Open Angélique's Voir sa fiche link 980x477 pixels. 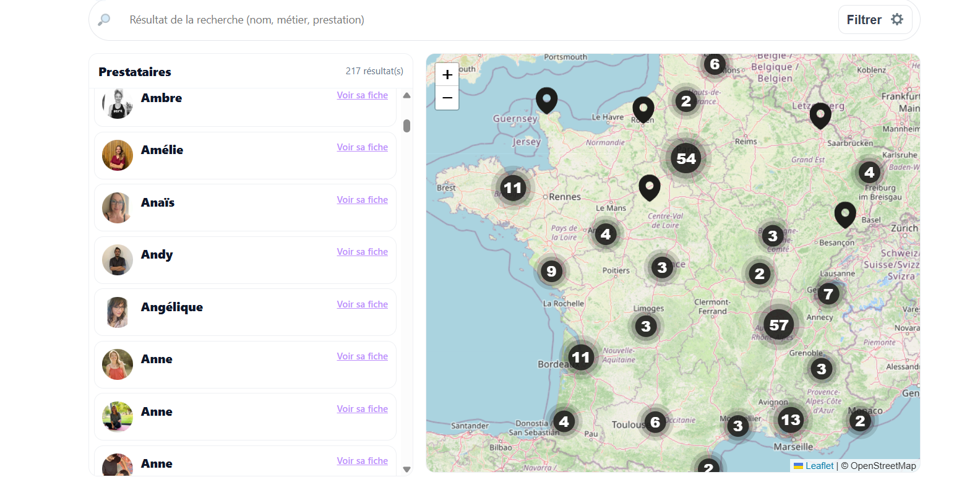pyautogui.click(x=363, y=304)
